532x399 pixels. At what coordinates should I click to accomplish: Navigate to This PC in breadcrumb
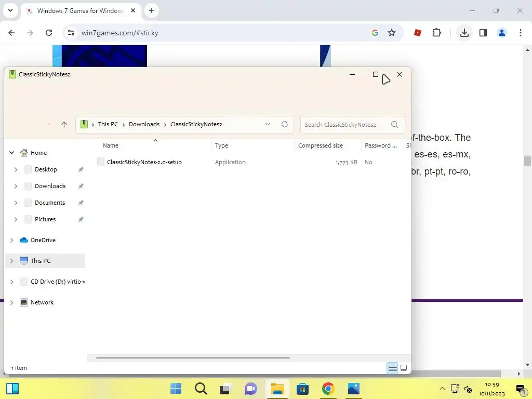click(108, 124)
